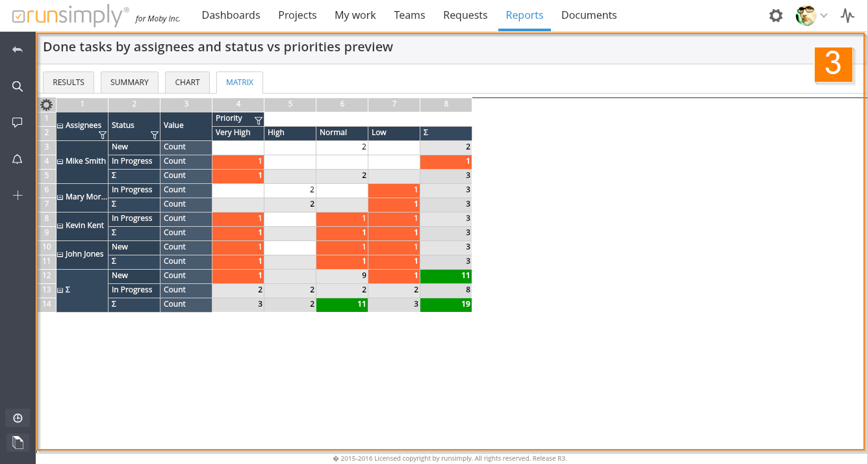This screenshot has width=868, height=464.
Task: Open the user avatar dropdown menu
Action: click(811, 16)
